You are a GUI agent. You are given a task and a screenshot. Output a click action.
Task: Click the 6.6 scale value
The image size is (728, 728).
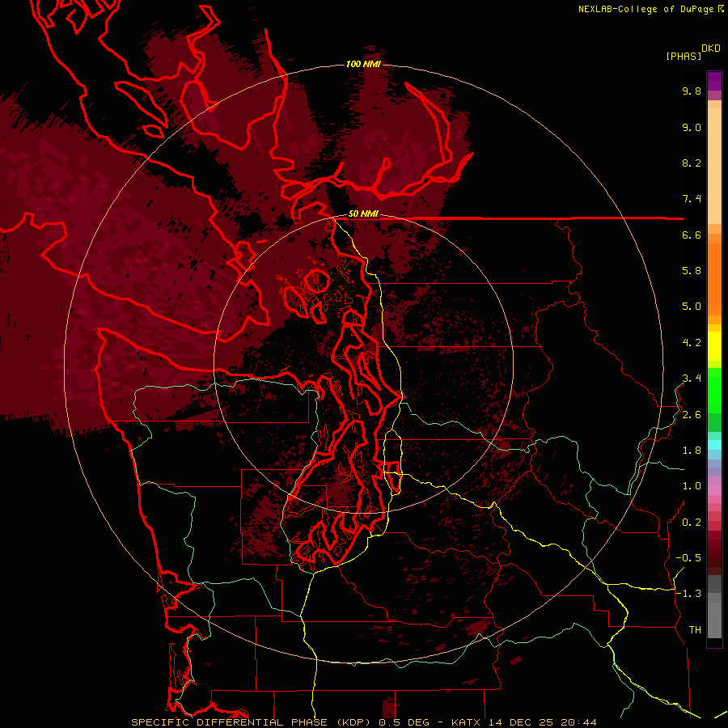[692, 235]
